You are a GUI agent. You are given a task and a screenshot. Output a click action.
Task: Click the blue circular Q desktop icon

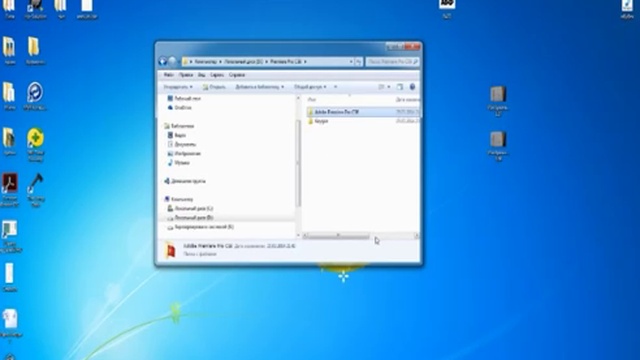[x=35, y=93]
